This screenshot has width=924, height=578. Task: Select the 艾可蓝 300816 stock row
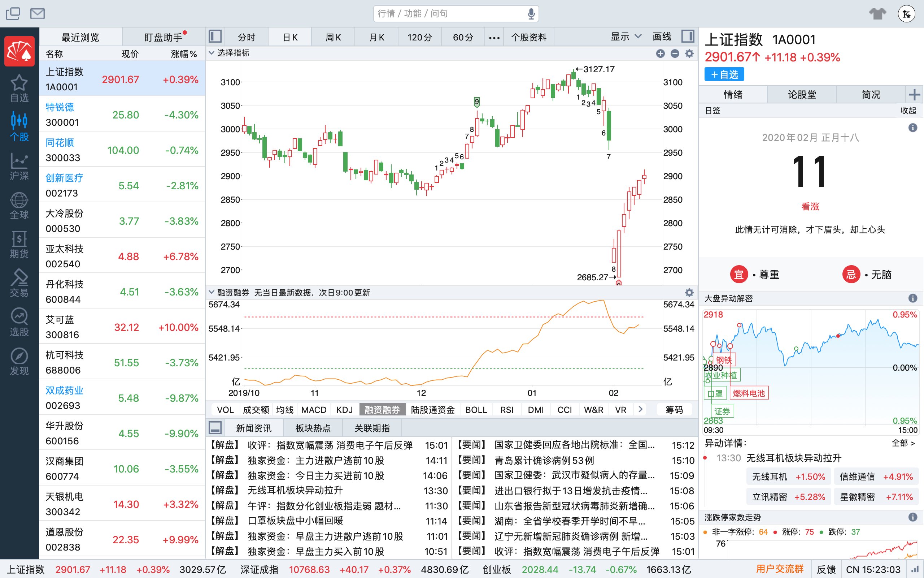point(122,327)
